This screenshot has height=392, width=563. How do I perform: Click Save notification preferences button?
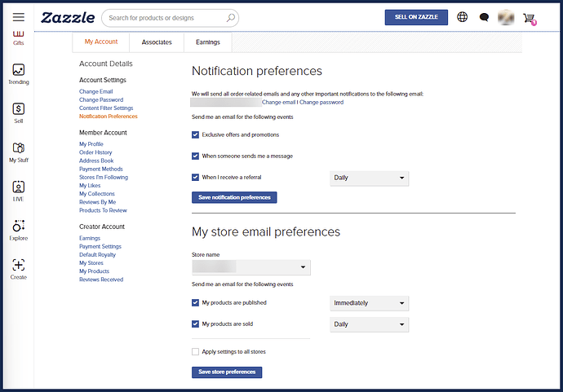[x=234, y=197]
